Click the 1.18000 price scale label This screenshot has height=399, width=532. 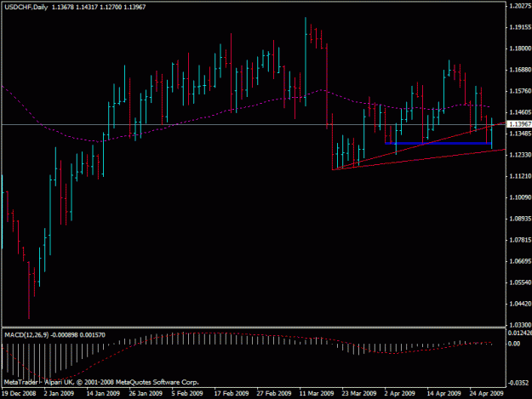click(520, 48)
